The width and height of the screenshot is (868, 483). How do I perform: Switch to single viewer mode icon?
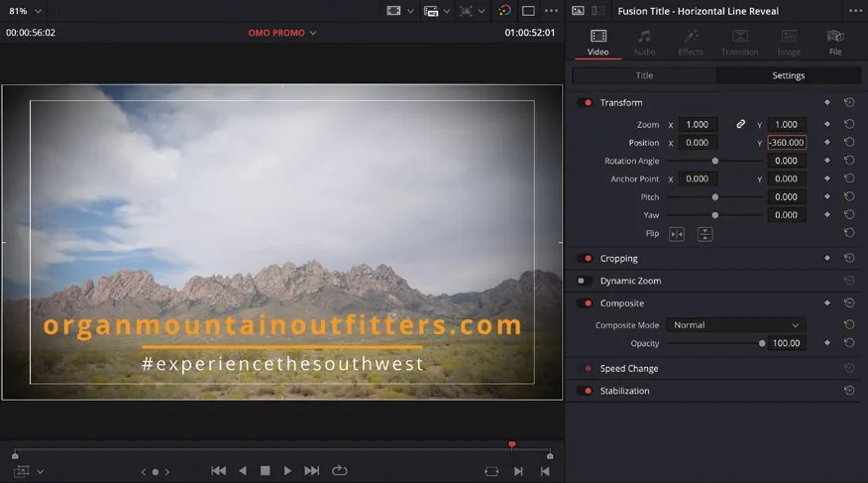(x=528, y=11)
